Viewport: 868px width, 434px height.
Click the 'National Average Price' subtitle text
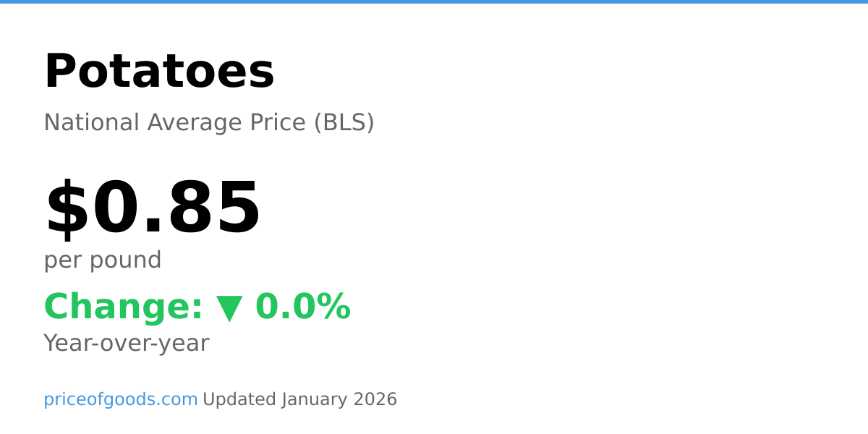(x=174, y=122)
